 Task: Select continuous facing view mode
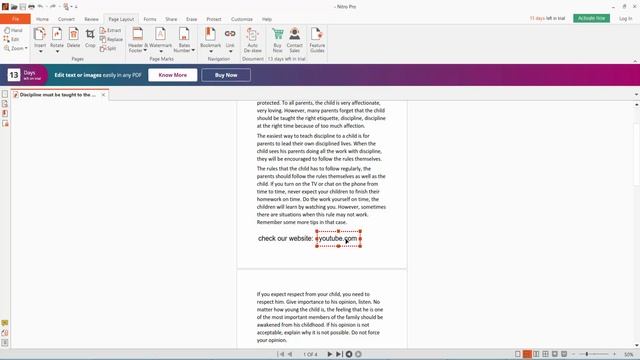coord(545,354)
